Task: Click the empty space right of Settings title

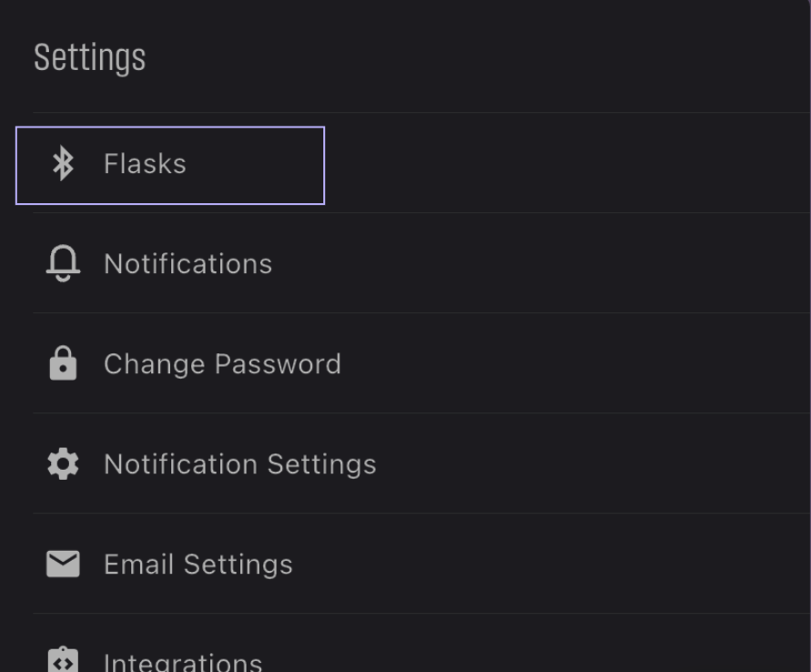Action: point(476,57)
